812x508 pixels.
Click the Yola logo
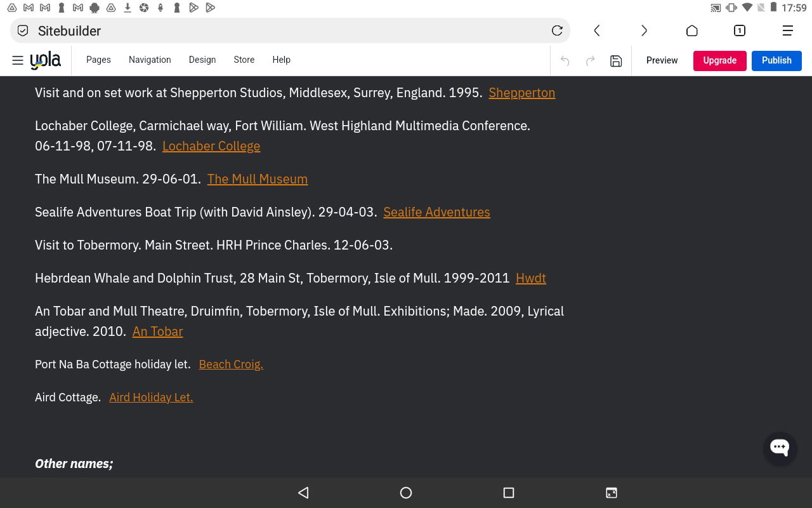[46, 60]
